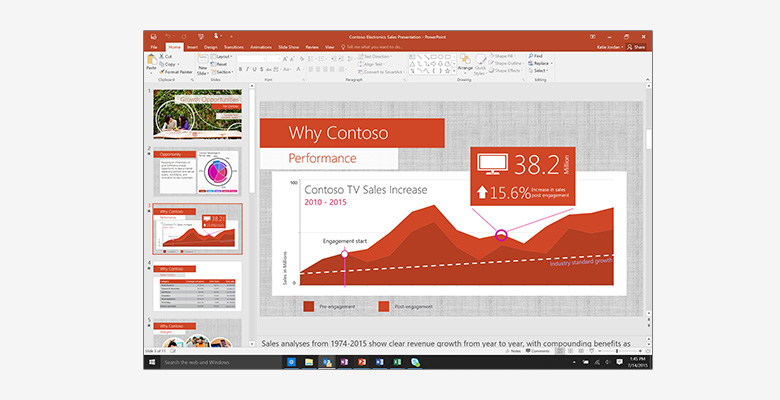Viewport: 780px width, 400px height.
Task: Activate the Format Painter
Action: 176,72
